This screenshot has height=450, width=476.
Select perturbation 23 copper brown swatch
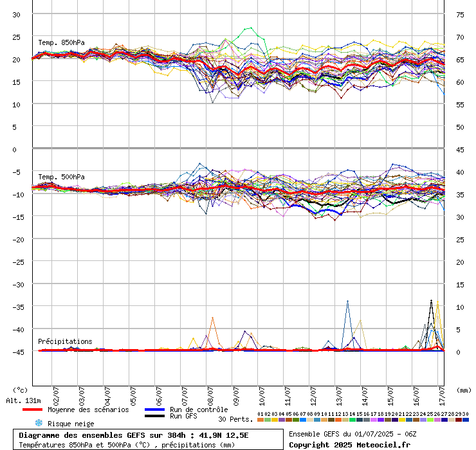[416, 420]
